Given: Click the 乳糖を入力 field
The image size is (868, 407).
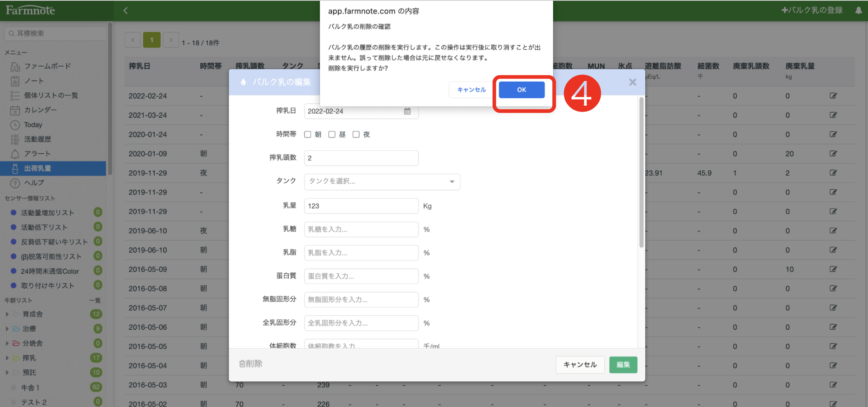Looking at the screenshot, I should pyautogui.click(x=361, y=229).
